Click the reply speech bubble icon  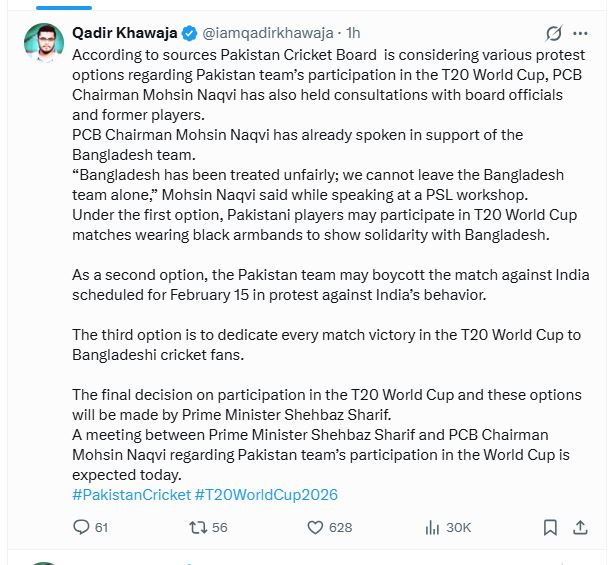coord(82,527)
